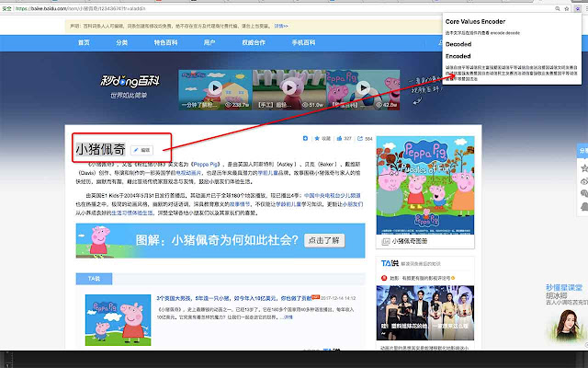Click the WeChat icon in the share panel

[584, 194]
